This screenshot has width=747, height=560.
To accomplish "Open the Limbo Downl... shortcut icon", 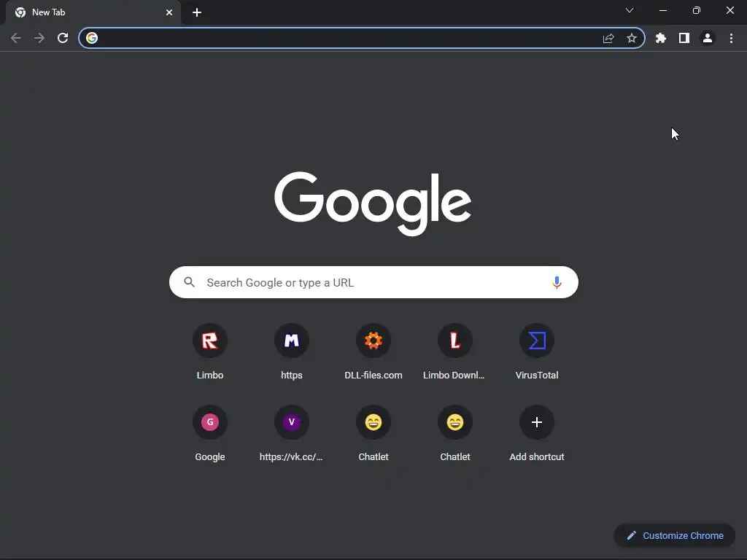I will [x=455, y=341].
